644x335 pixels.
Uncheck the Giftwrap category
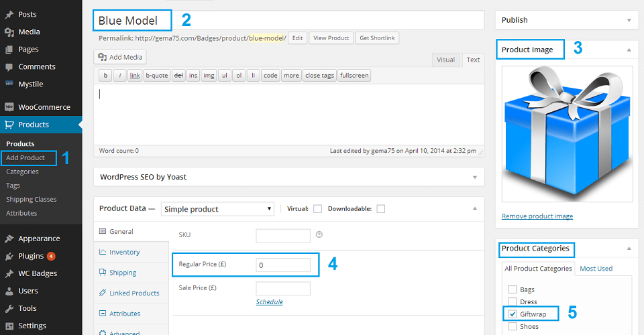click(512, 314)
